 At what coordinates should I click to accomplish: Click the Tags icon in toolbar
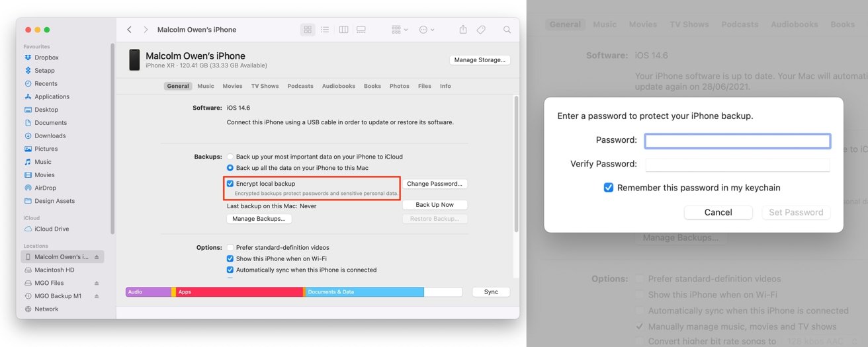(x=481, y=30)
